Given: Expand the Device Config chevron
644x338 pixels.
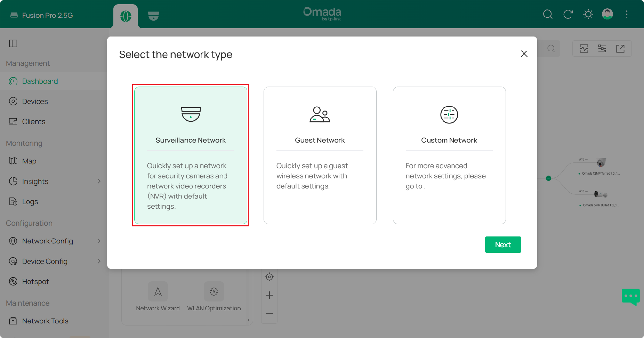Looking at the screenshot, I should [x=99, y=261].
